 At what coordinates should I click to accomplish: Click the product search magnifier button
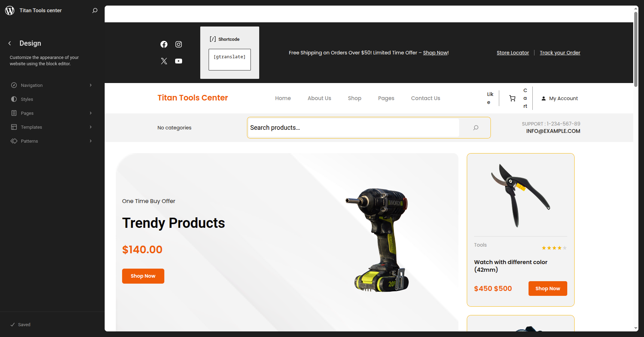tap(476, 128)
